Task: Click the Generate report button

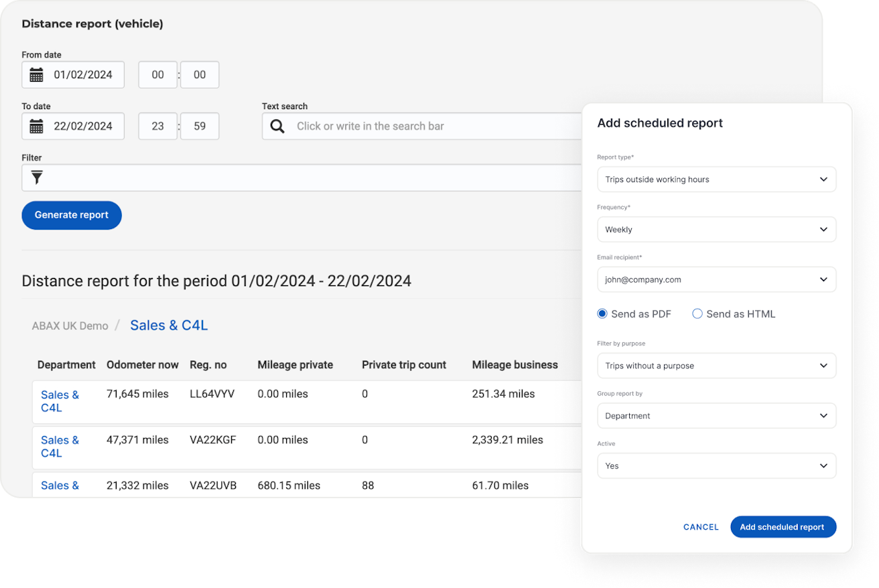Action: pos(72,215)
